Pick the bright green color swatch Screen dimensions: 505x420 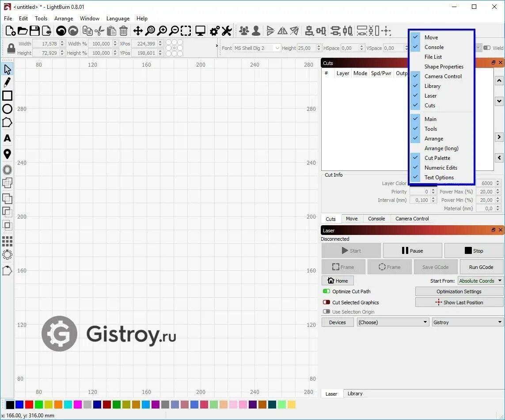coord(38,405)
